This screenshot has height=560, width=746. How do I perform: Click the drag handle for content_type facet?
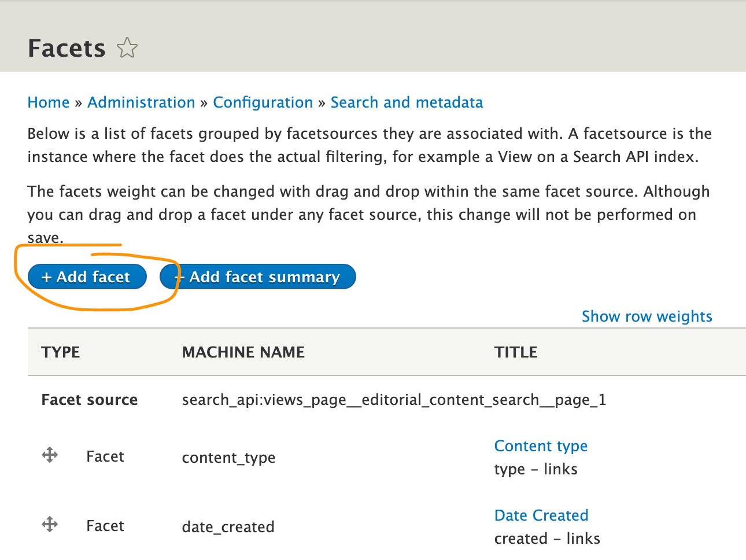click(50, 455)
